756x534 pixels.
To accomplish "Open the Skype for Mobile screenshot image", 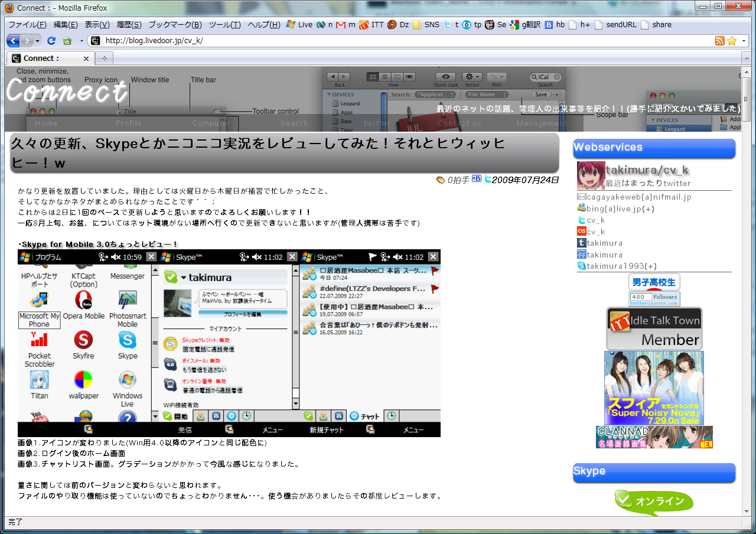I will [x=229, y=343].
